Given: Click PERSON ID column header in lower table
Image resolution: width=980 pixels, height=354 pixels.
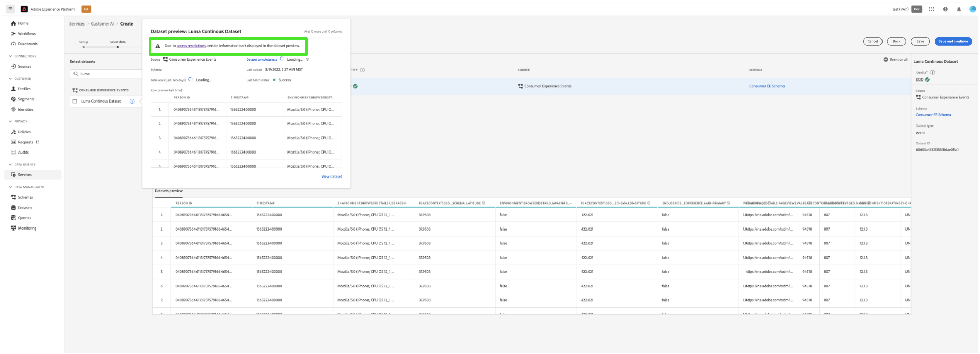Looking at the screenshot, I should coord(184,203).
